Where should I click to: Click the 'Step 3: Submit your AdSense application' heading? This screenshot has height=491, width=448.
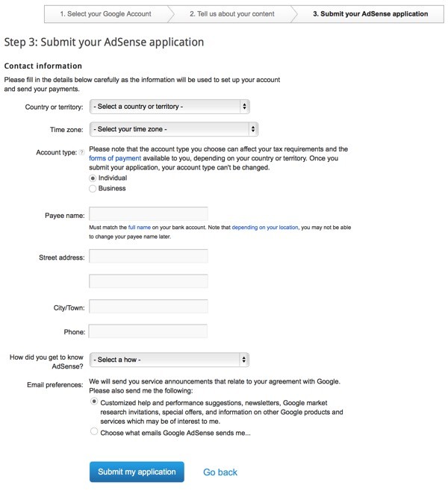pos(104,43)
